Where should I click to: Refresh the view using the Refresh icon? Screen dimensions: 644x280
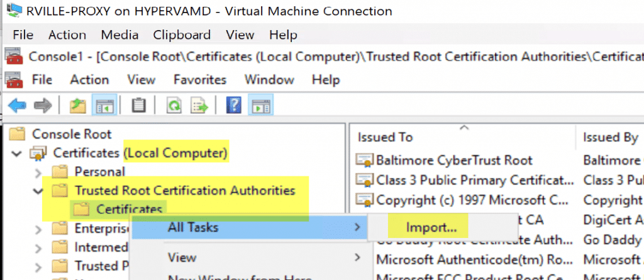click(x=174, y=106)
